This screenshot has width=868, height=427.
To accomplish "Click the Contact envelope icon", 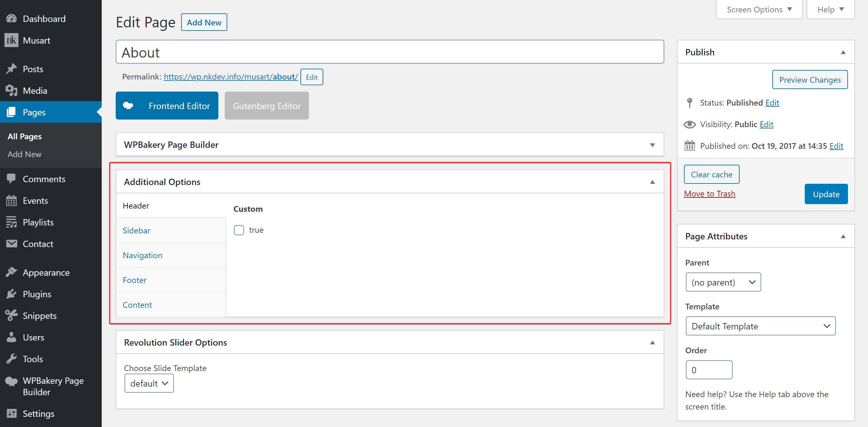I will coord(11,243).
